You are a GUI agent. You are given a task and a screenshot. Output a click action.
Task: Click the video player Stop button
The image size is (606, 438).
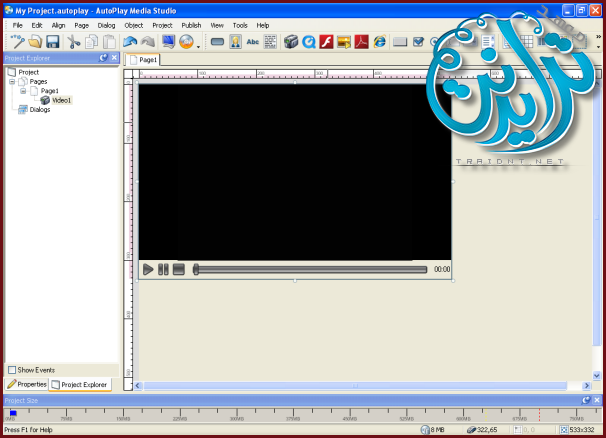pos(179,269)
